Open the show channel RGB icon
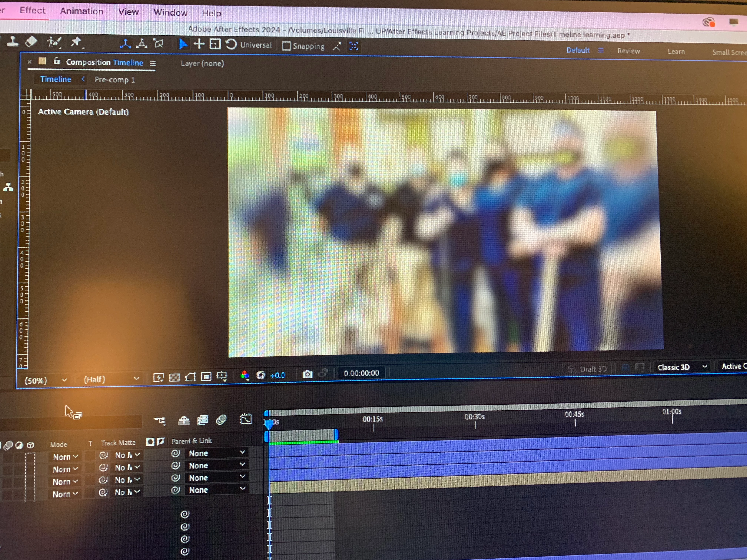This screenshot has width=747, height=560. click(x=245, y=375)
